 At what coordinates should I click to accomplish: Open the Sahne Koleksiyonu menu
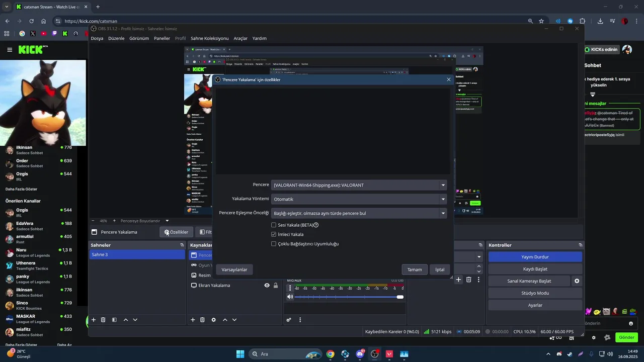click(209, 38)
